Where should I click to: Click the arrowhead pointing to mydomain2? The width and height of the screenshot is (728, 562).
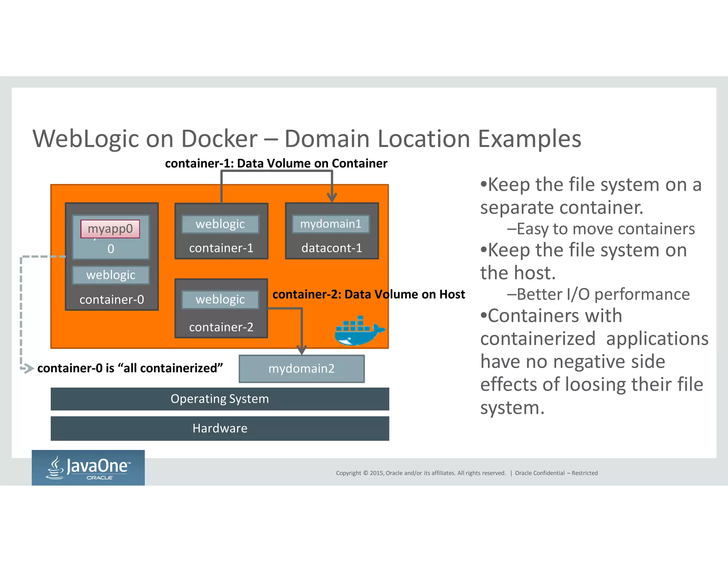click(301, 349)
